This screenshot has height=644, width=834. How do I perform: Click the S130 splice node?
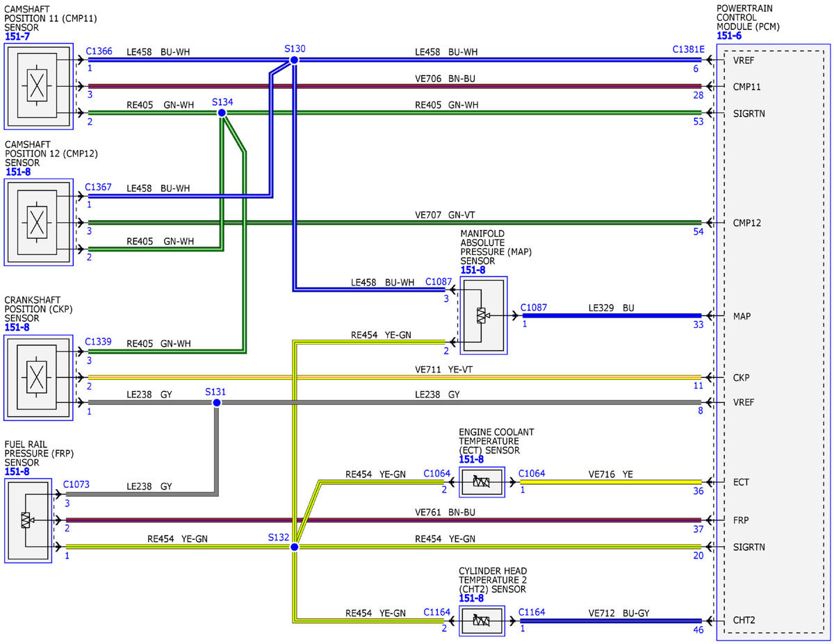point(294,60)
